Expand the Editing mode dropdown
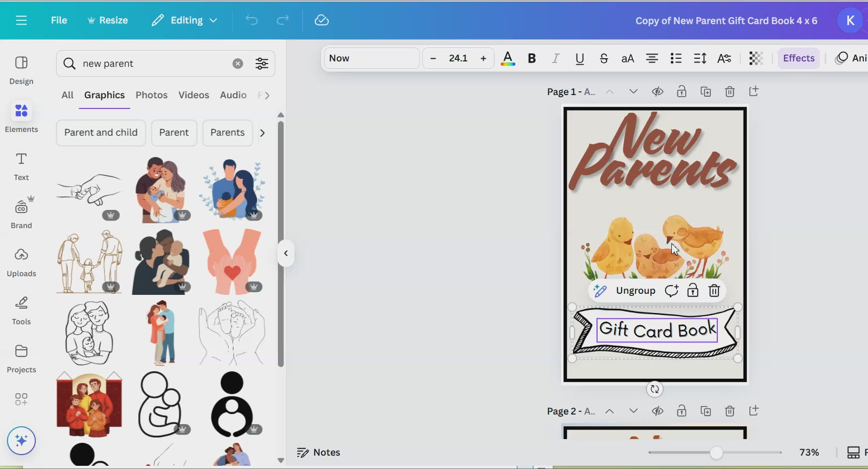 coord(184,20)
